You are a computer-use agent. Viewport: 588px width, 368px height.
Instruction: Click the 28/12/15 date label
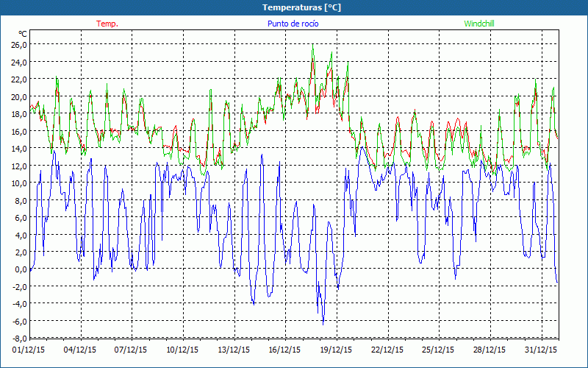pos(490,350)
